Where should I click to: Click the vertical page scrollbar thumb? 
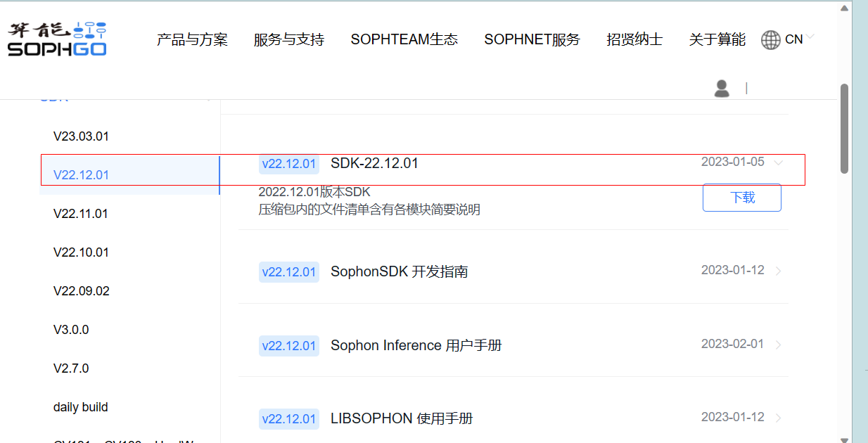pyautogui.click(x=845, y=128)
